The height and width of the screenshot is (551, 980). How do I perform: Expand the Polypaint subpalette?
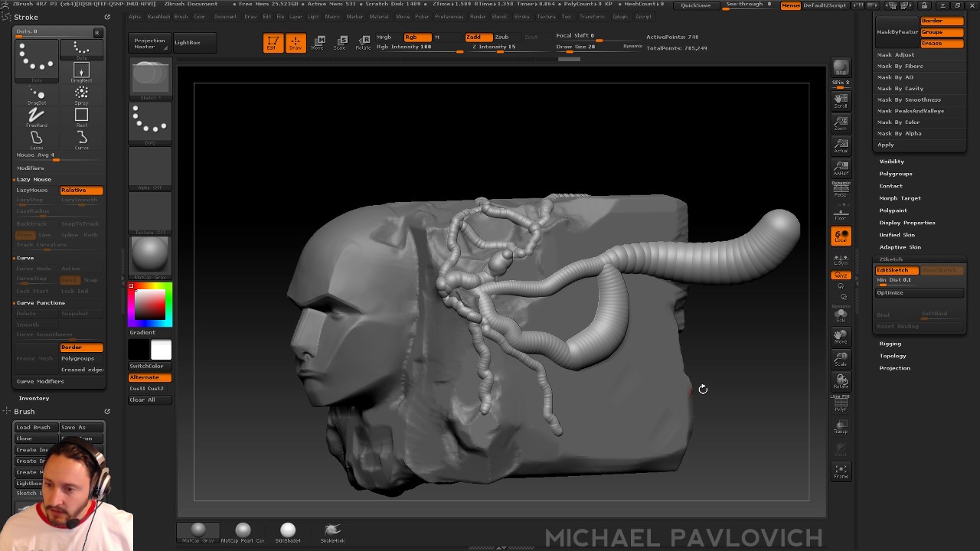pos(893,210)
